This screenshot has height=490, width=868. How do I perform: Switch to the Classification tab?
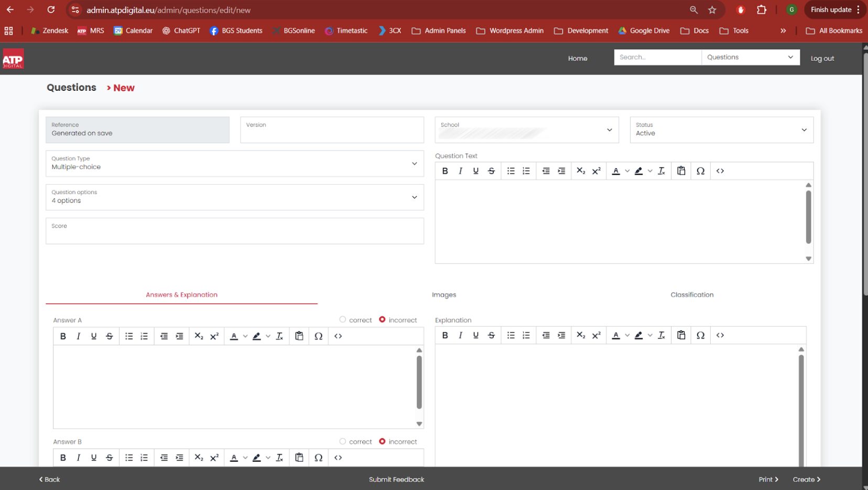coord(692,295)
